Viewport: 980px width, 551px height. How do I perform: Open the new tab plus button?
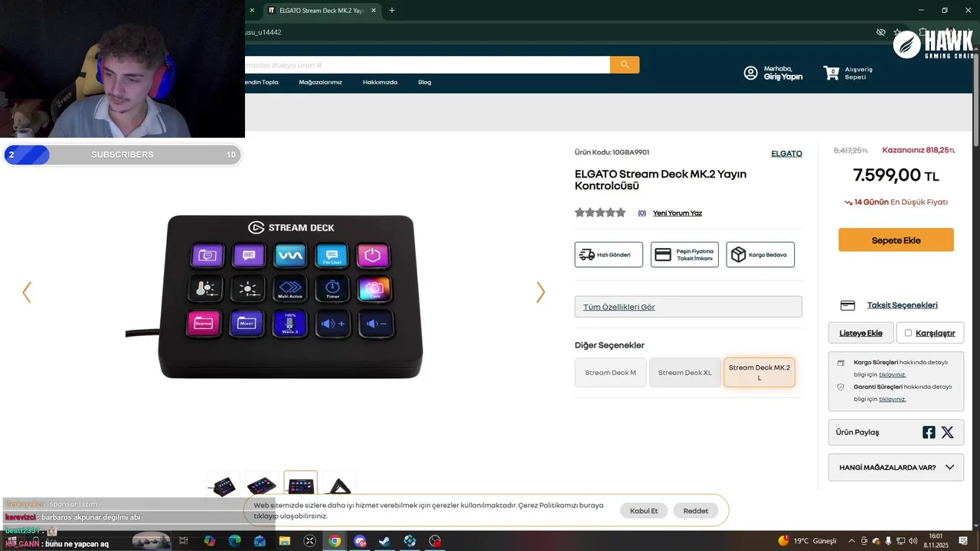[392, 10]
